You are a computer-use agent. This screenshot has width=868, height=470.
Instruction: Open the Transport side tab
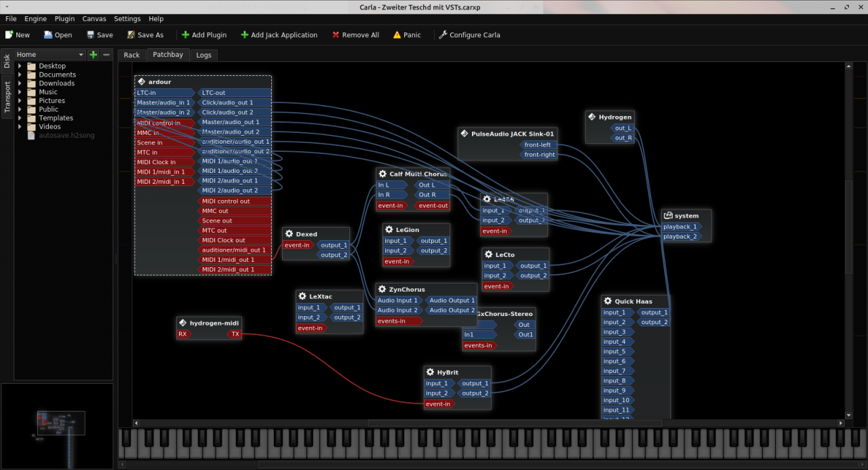(7, 97)
